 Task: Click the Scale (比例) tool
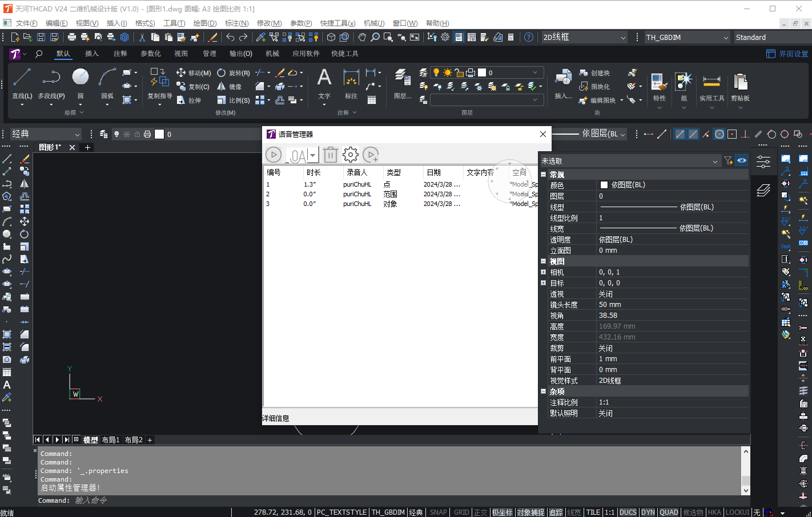click(233, 100)
